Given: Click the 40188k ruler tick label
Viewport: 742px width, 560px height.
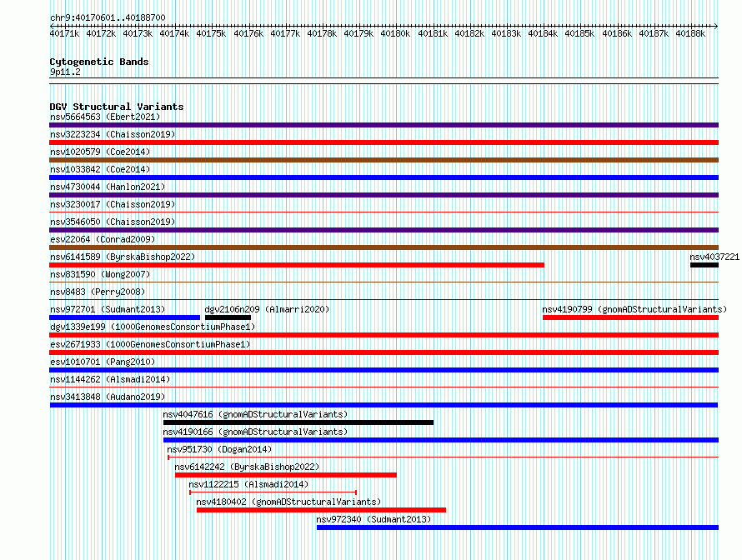Looking at the screenshot, I should tap(690, 33).
